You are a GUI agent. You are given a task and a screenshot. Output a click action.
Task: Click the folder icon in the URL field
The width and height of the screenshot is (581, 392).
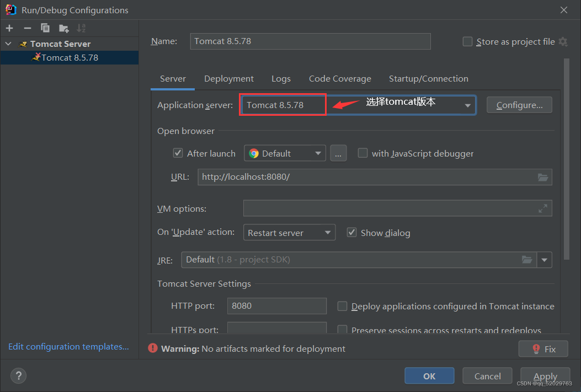pos(543,178)
